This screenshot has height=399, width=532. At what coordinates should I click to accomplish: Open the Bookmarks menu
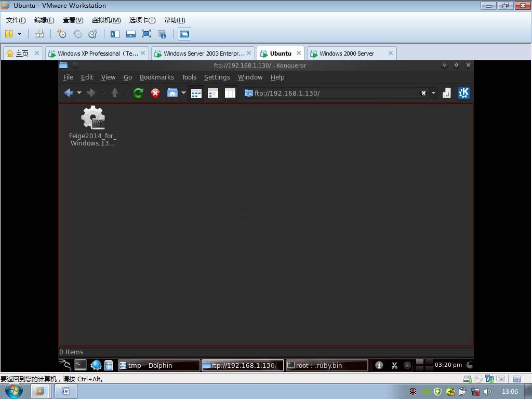(157, 77)
